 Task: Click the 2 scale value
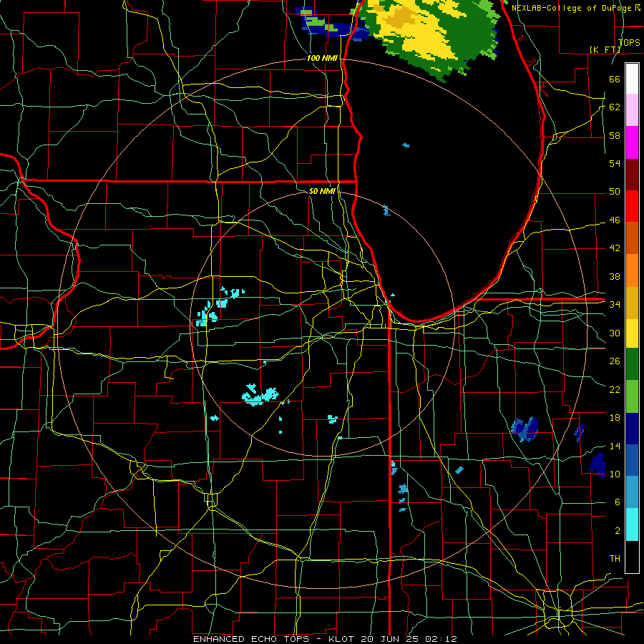(617, 531)
